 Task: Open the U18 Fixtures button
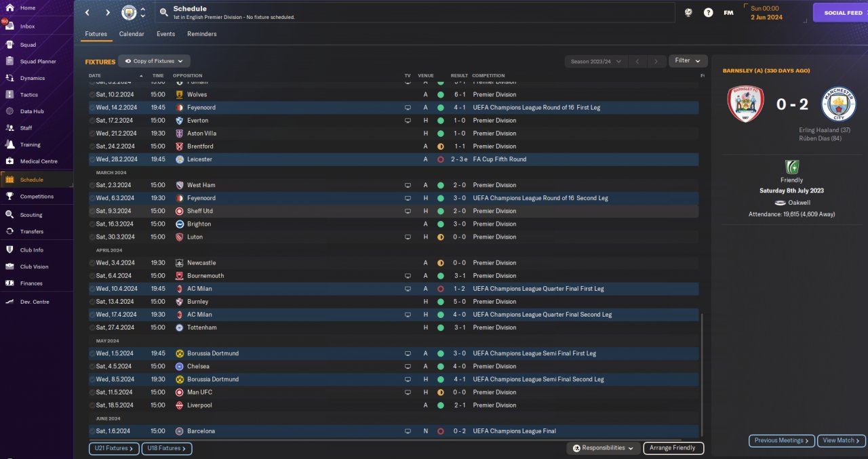pos(167,448)
